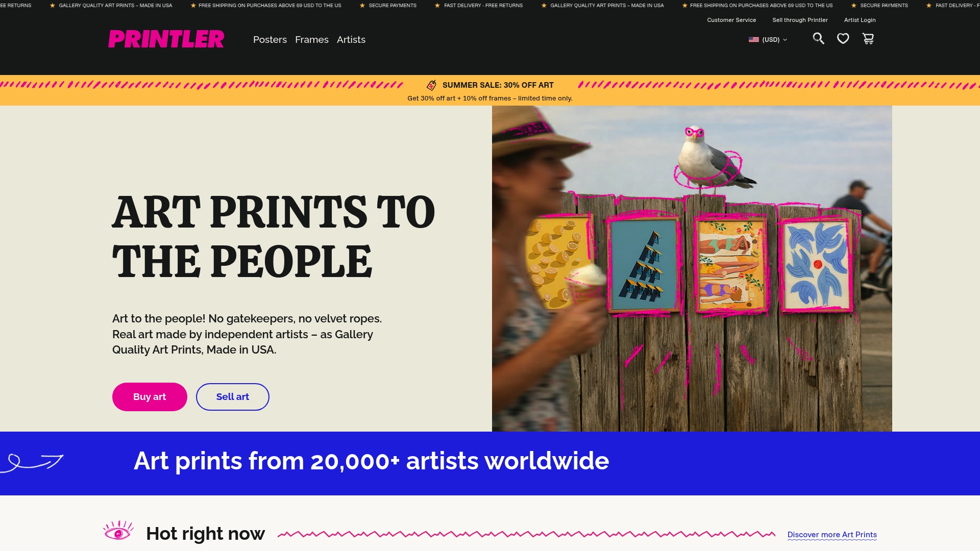Open the Posters menu
Screen dimensions: 980x551
pyautogui.click(x=270, y=40)
